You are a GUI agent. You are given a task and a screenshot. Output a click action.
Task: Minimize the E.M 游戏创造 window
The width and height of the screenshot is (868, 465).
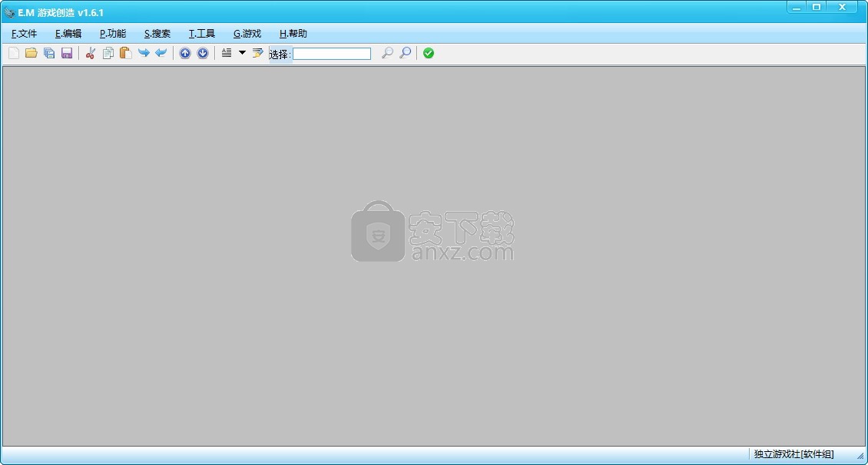point(797,8)
